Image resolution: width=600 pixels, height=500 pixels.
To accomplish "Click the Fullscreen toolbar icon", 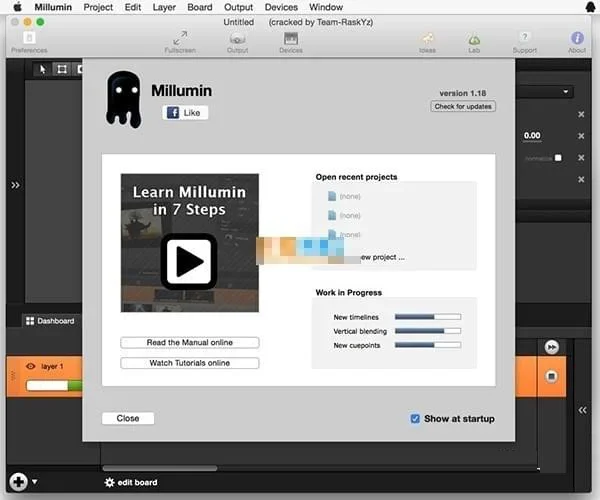I will 180,42.
